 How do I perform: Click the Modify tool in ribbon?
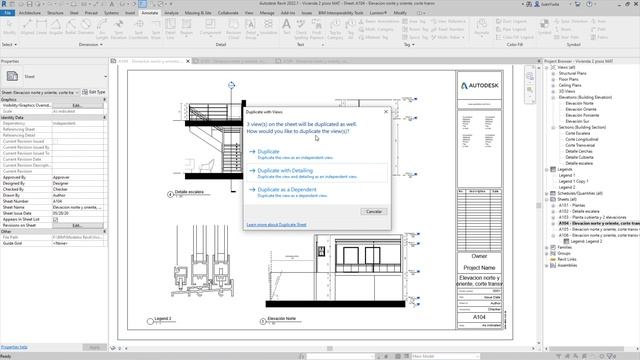point(9,27)
